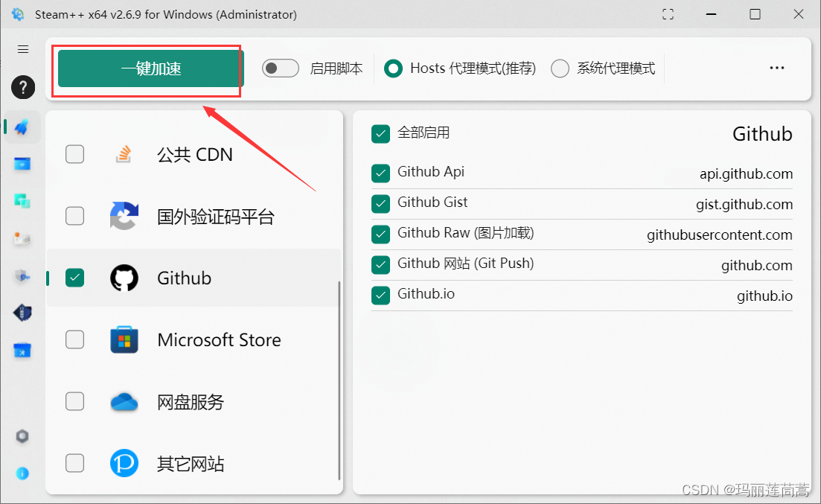Click the question mark help icon
821x504 pixels.
[22, 87]
